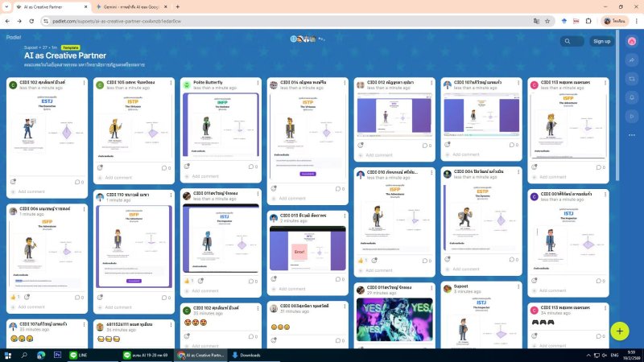
Task: Click Add comment under CIDI 105 post
Action: point(118,178)
